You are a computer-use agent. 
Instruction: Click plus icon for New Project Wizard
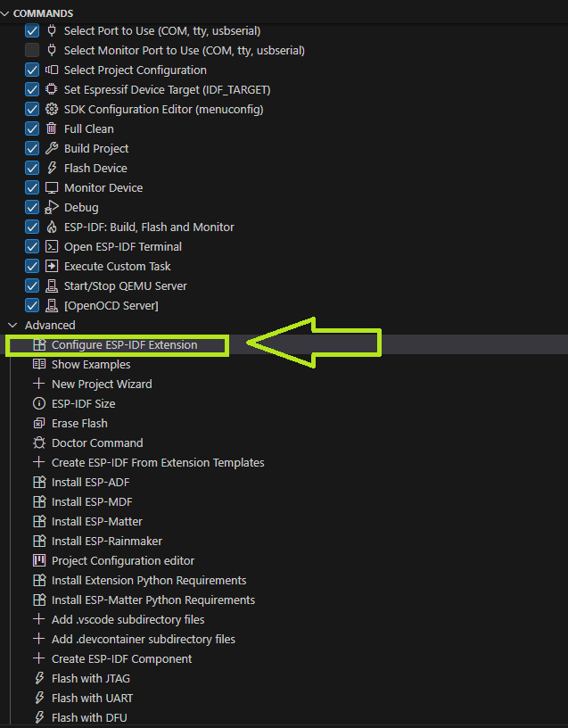tap(39, 384)
